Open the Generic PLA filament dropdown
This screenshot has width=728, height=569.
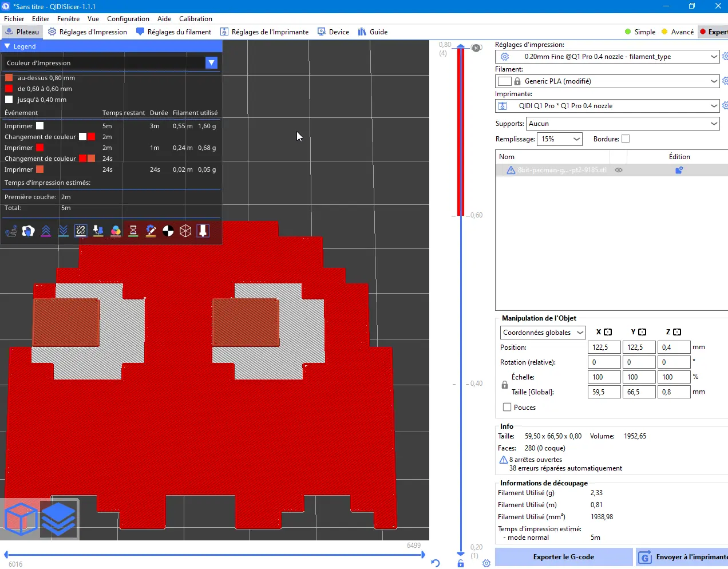click(x=607, y=81)
